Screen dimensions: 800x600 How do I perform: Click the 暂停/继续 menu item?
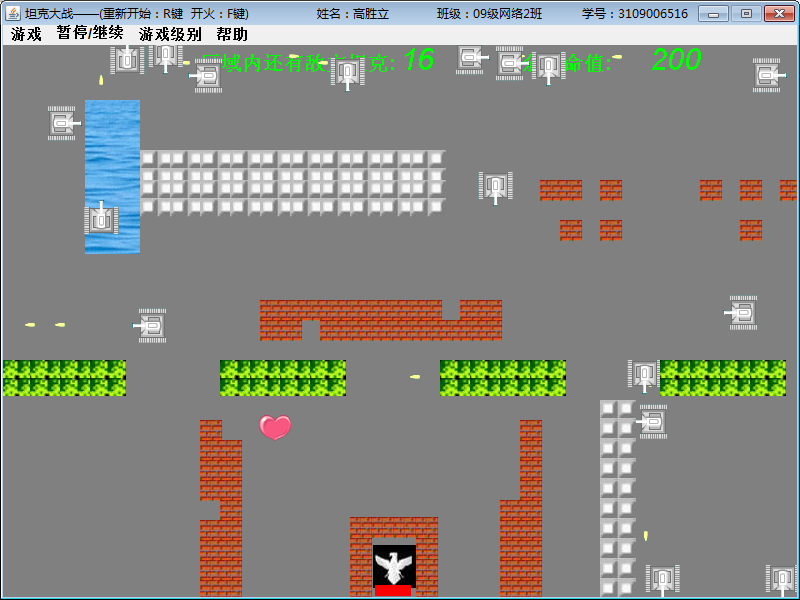click(90, 33)
